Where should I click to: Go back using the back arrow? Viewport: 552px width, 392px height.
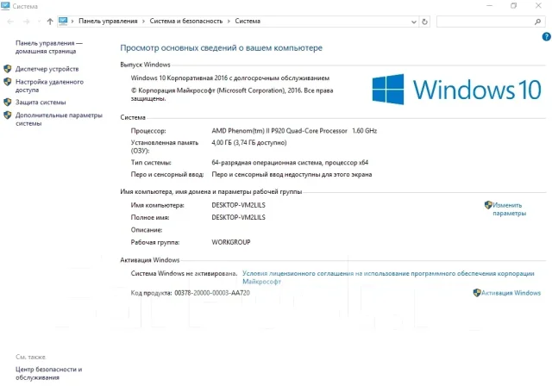10,22
